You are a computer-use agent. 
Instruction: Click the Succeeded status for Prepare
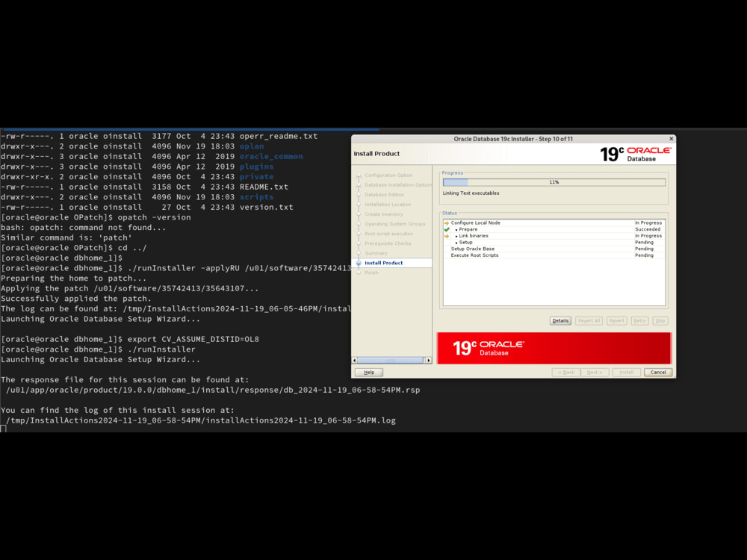648,229
